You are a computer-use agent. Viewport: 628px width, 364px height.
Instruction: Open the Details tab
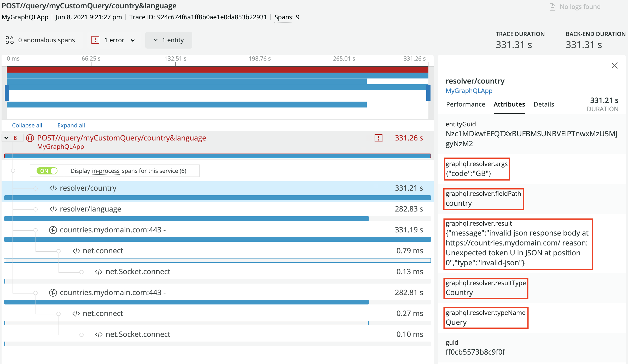(x=544, y=104)
